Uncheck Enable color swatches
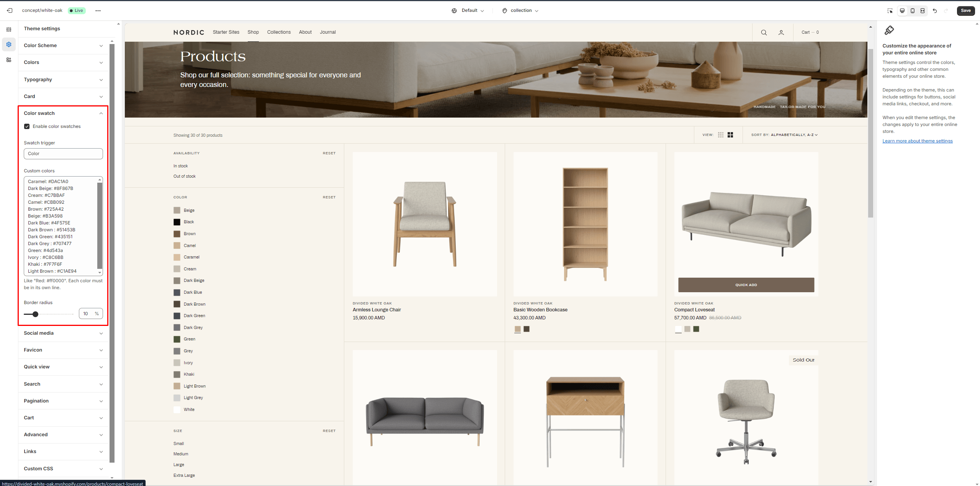 coord(27,126)
